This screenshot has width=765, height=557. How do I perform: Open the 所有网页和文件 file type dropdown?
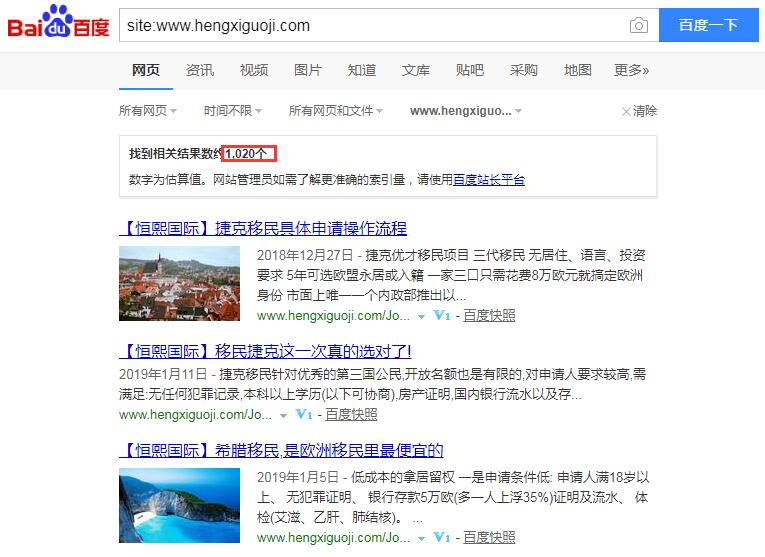coord(336,111)
